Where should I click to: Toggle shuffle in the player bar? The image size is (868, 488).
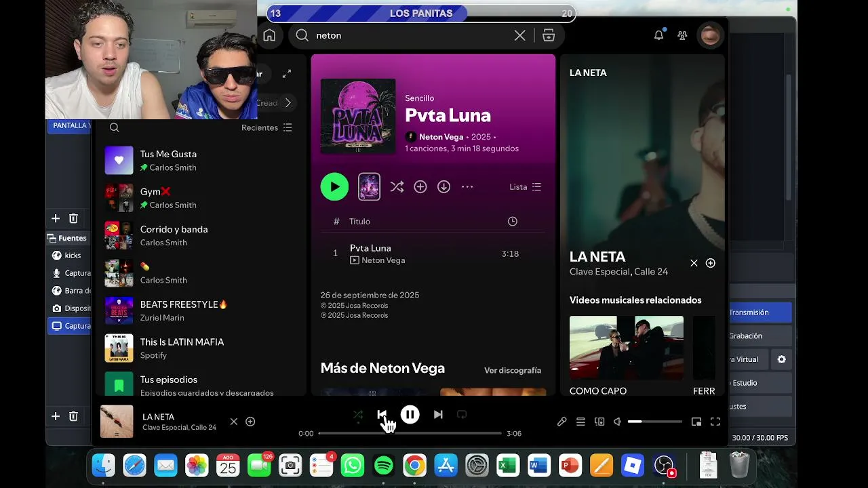coord(358,414)
